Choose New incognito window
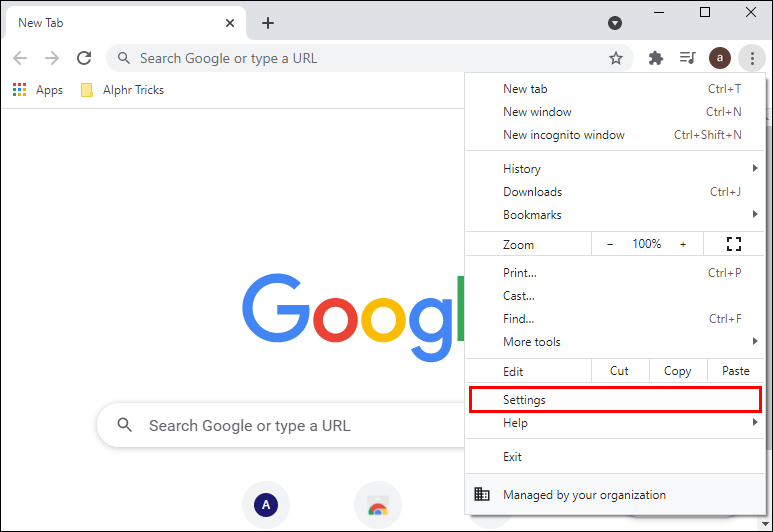The image size is (773, 532). tap(615, 135)
